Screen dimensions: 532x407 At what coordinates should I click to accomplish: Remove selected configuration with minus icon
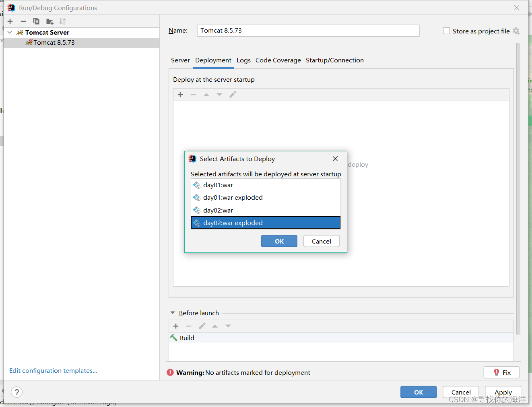click(x=23, y=21)
